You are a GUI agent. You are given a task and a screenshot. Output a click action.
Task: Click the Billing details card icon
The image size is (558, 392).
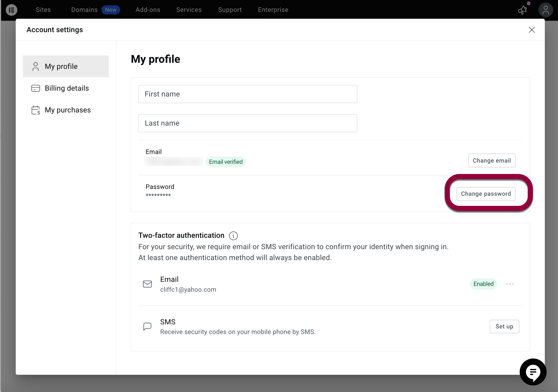pyautogui.click(x=35, y=88)
